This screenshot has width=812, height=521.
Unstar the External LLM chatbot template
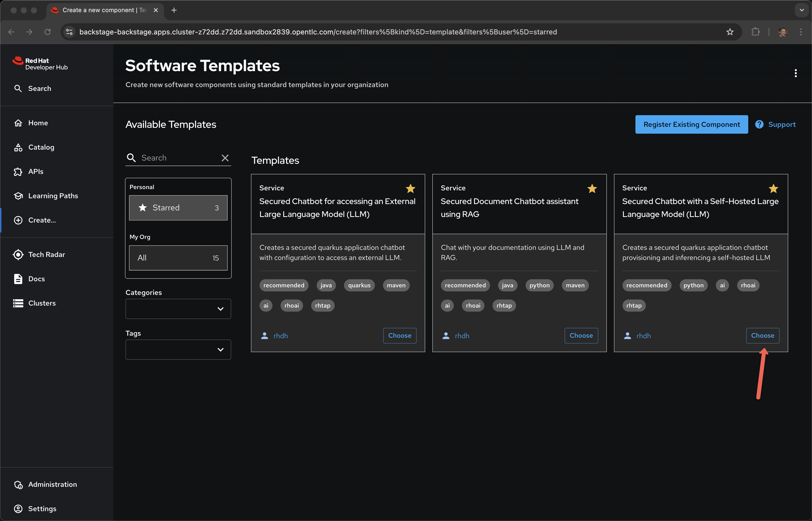point(410,188)
